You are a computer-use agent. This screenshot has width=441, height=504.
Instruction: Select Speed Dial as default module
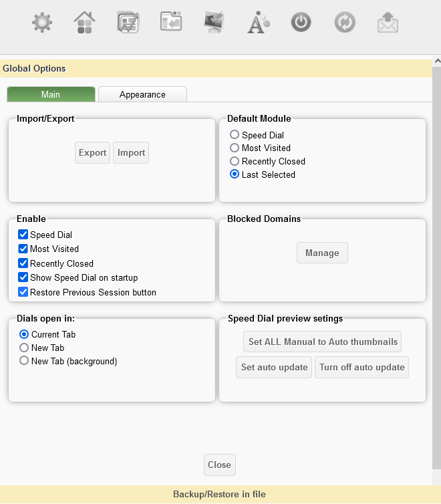[235, 135]
